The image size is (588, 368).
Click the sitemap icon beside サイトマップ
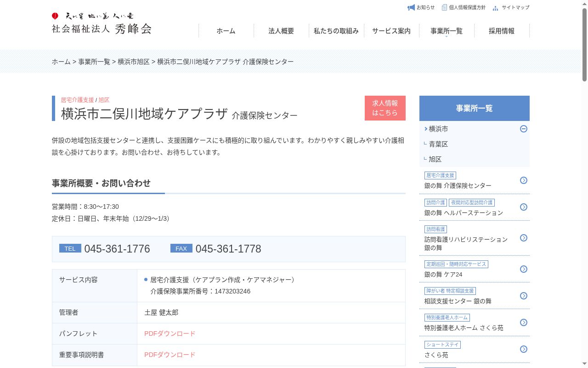(495, 8)
